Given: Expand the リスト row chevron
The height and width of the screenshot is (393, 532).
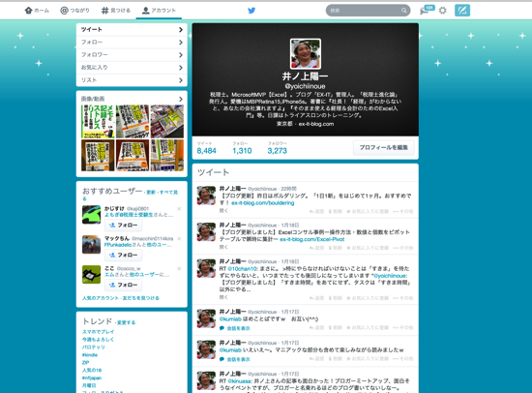Looking at the screenshot, I should [181, 80].
